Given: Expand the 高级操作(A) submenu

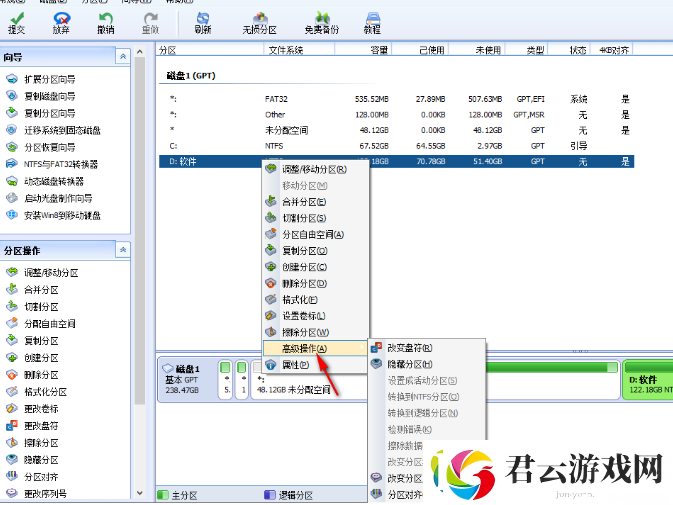Looking at the screenshot, I should click(x=315, y=348).
